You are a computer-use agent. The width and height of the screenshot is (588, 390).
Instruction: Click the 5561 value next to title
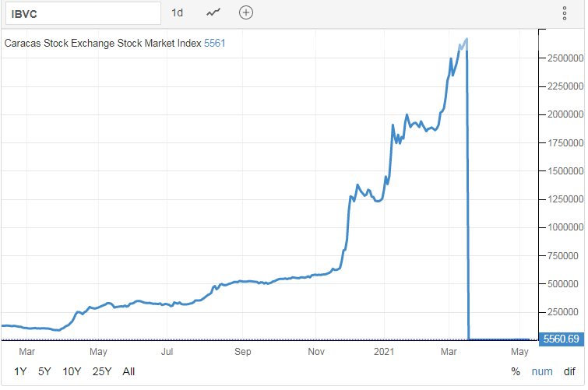214,43
